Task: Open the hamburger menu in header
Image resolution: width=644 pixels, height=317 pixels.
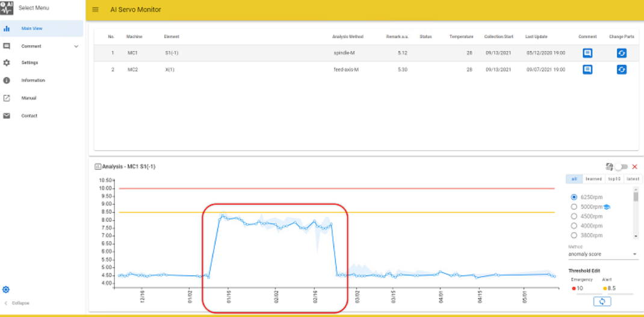Action: coord(96,10)
